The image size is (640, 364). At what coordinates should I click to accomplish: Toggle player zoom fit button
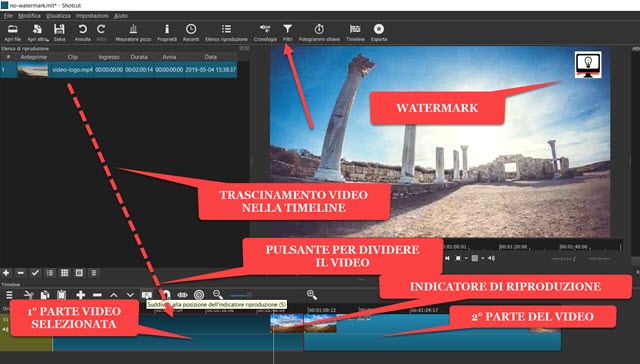coord(458,258)
